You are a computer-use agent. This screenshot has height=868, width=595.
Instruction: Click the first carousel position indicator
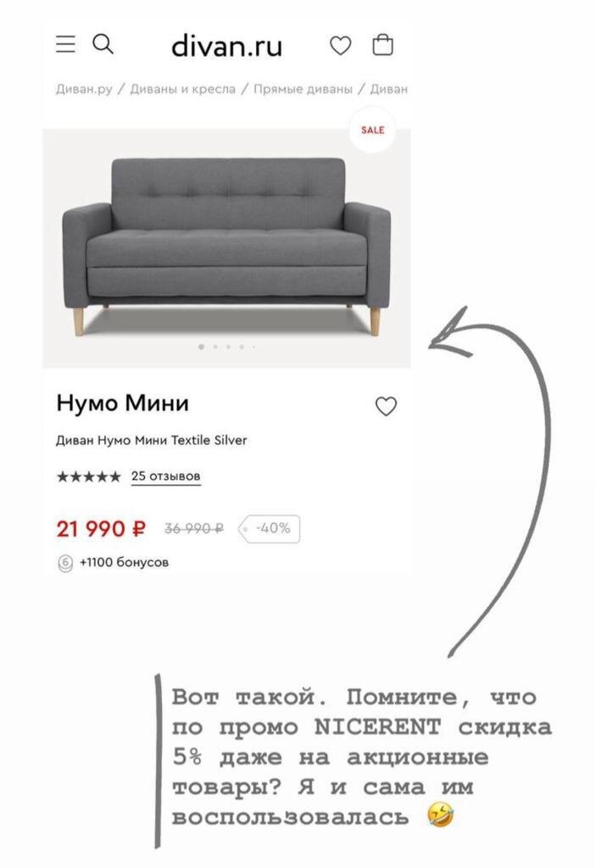tap(201, 345)
